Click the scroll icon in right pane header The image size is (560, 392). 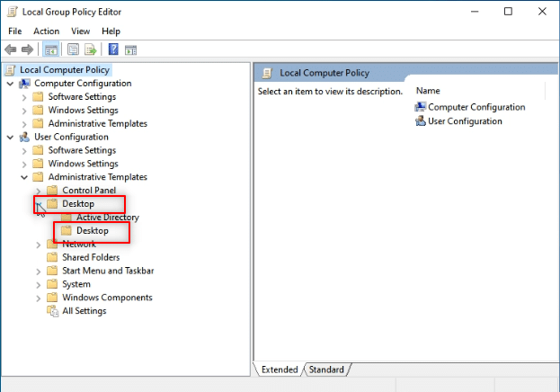tap(267, 73)
